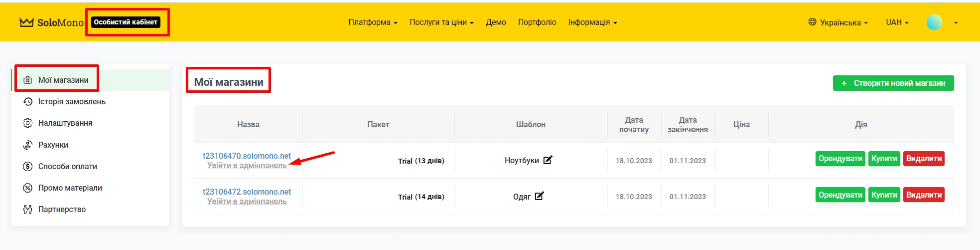Click the Історія замовлень history icon
The image size is (980, 250).
pyautogui.click(x=28, y=101)
